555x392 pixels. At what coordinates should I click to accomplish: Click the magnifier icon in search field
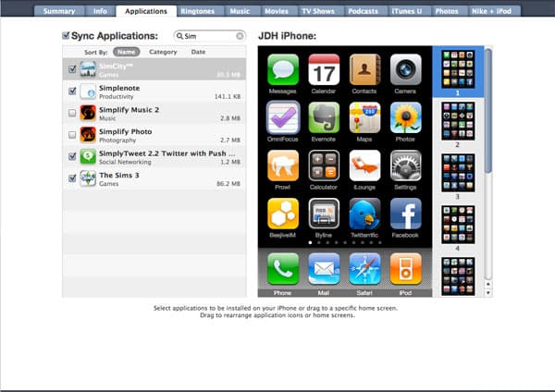point(179,36)
